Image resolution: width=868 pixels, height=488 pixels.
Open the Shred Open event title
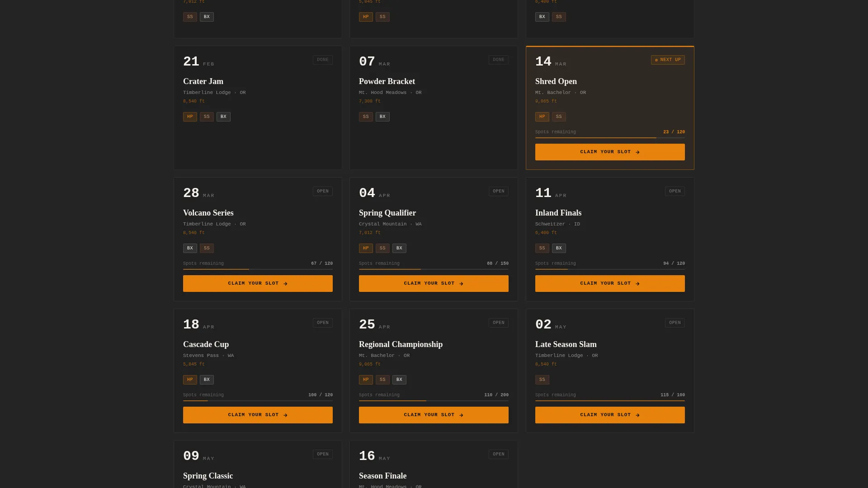[556, 82]
